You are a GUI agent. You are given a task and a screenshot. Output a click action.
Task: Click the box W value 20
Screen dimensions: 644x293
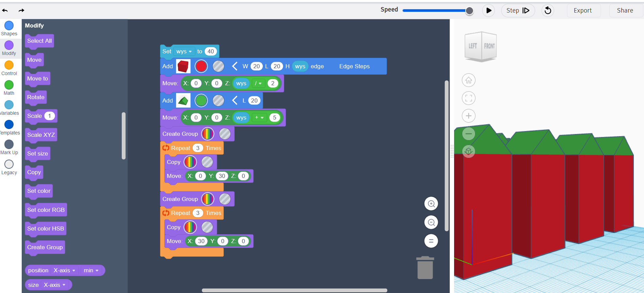point(256,67)
